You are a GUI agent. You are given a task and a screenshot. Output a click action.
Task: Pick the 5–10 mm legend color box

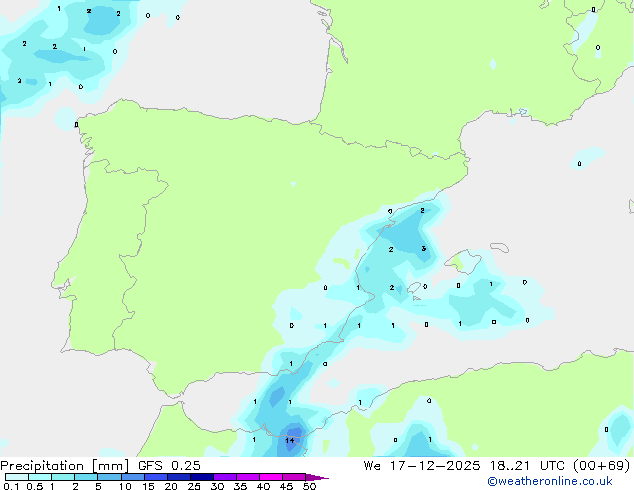tap(110, 477)
